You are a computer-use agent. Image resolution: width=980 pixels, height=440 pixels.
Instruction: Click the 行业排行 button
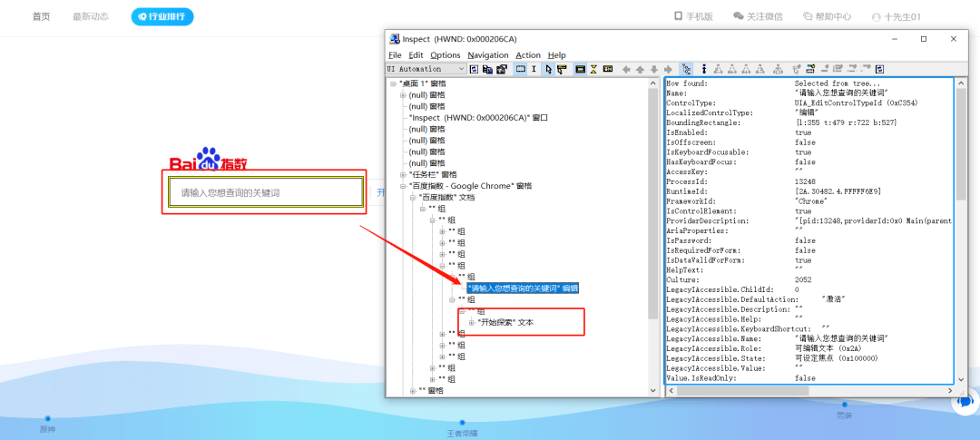[162, 16]
